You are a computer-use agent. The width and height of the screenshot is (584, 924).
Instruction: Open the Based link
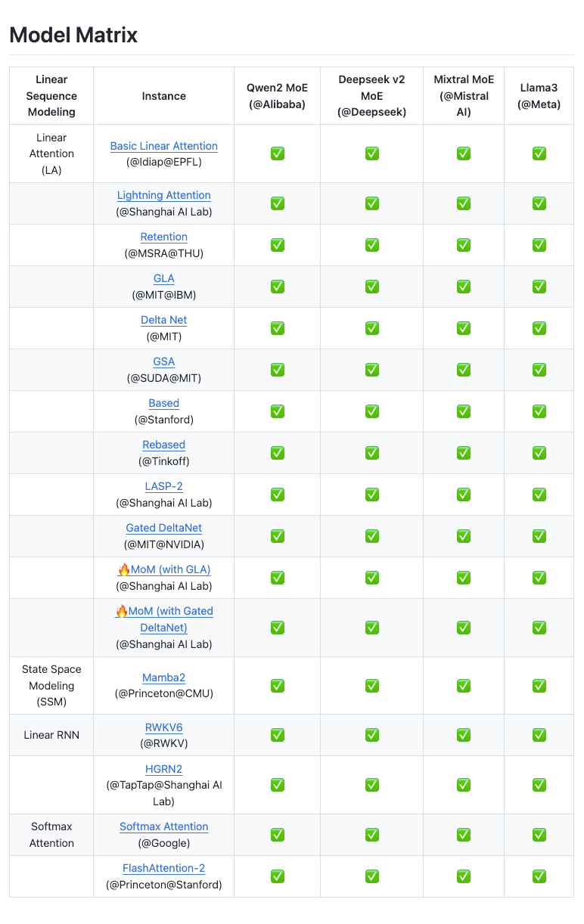click(x=163, y=403)
